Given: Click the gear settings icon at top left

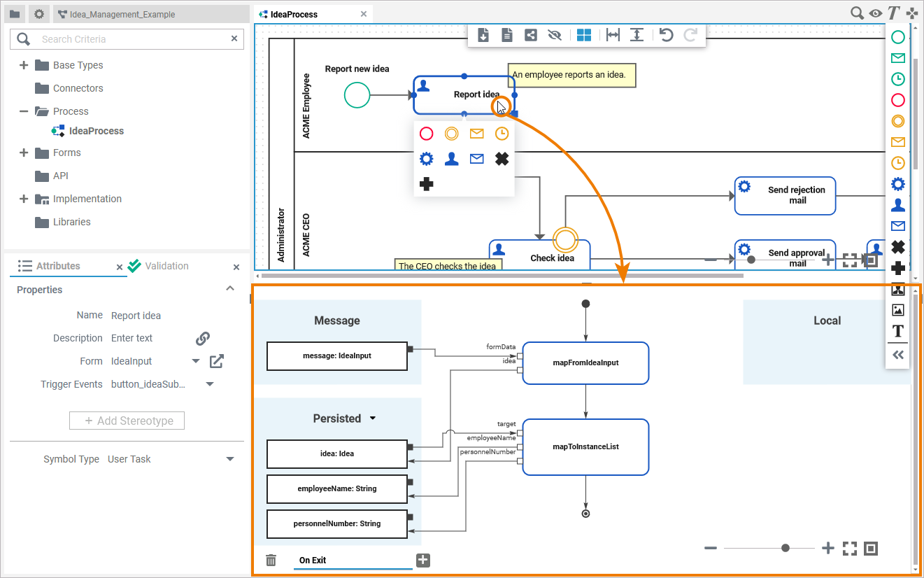Looking at the screenshot, I should [39, 14].
